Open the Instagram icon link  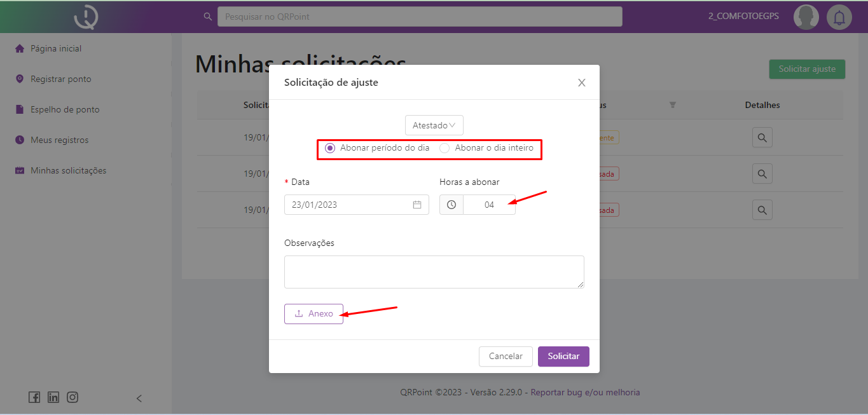72,397
